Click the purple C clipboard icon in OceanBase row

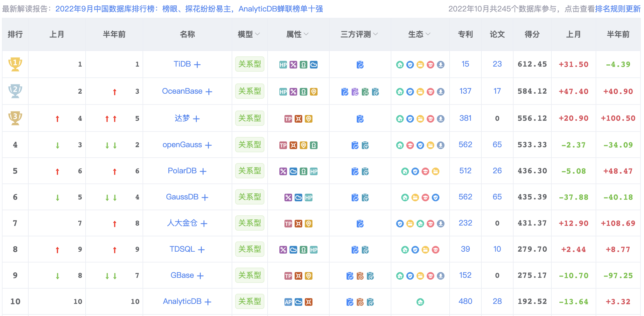coord(355,92)
